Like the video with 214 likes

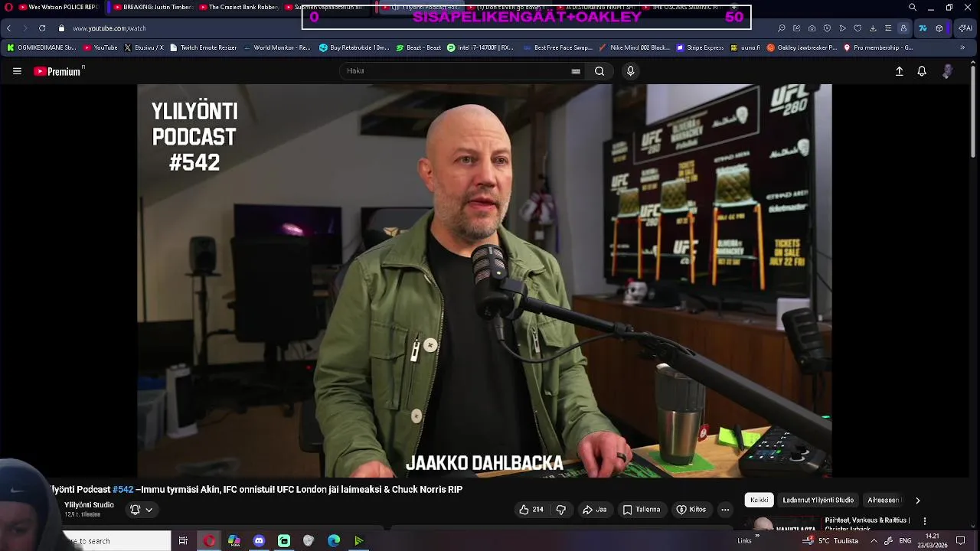pos(531,510)
